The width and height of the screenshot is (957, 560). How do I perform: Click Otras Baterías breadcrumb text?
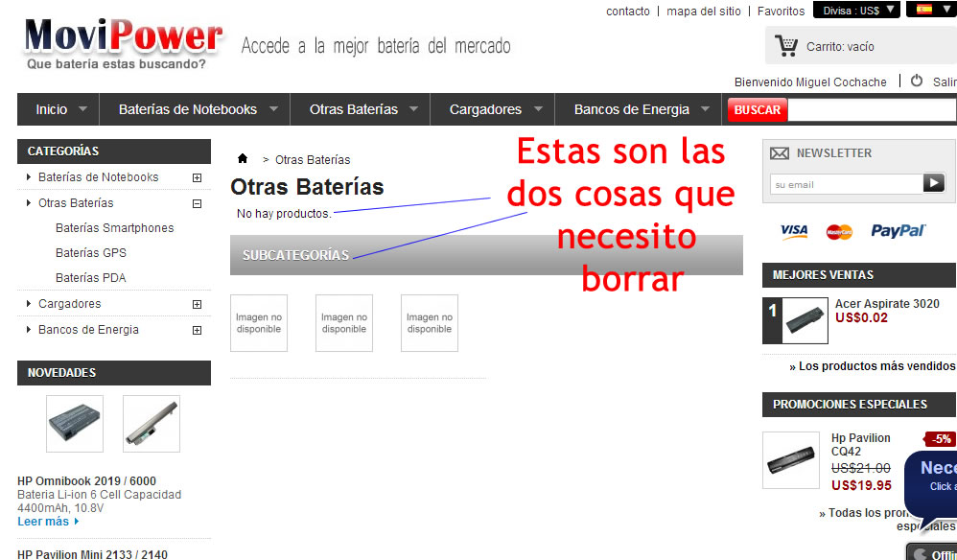(313, 160)
